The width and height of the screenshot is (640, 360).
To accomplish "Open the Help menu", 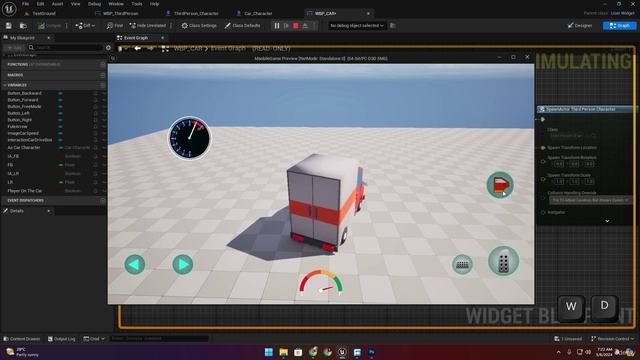I will (x=154, y=4).
